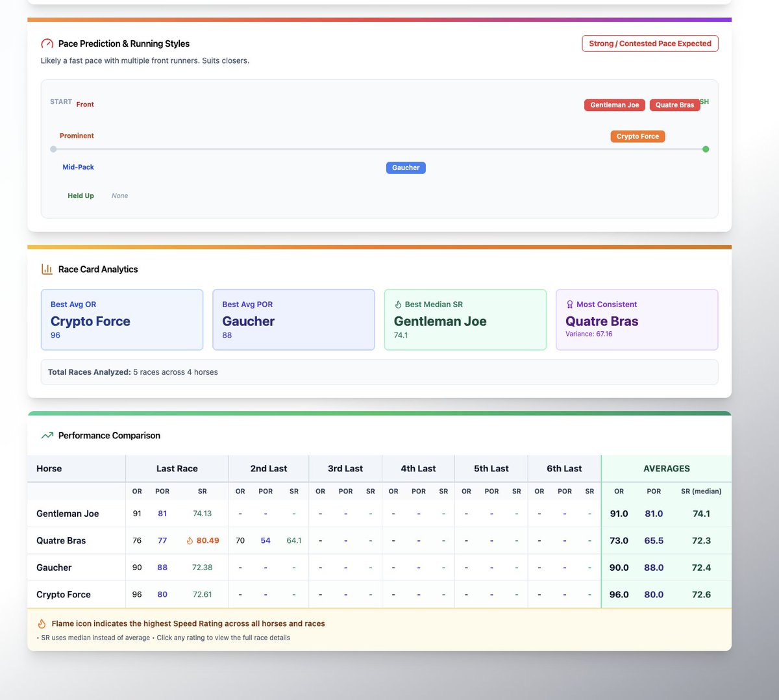Click the green finish marker on pace track
This screenshot has height=700, width=779.
click(706, 149)
